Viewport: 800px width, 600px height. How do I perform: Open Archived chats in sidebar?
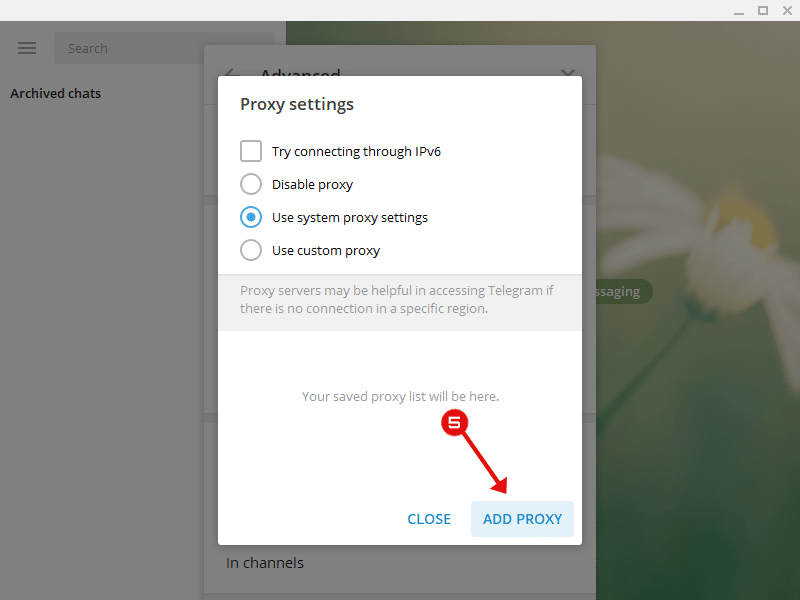pos(56,93)
